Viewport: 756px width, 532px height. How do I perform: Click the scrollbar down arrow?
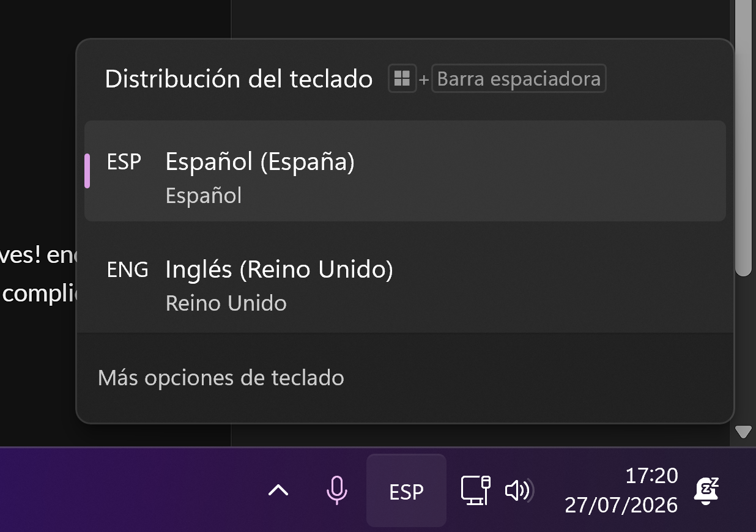pos(743,432)
